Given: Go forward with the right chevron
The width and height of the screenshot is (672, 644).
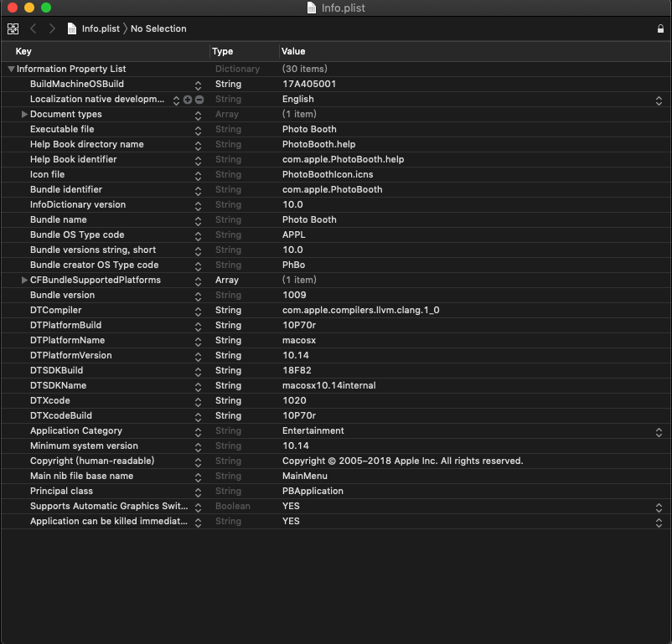Looking at the screenshot, I should pos(52,28).
